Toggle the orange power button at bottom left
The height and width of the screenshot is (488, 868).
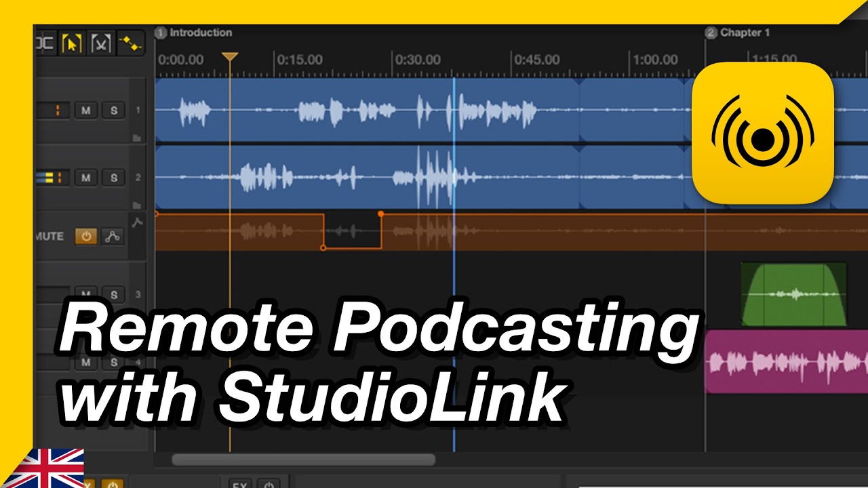coord(113,484)
